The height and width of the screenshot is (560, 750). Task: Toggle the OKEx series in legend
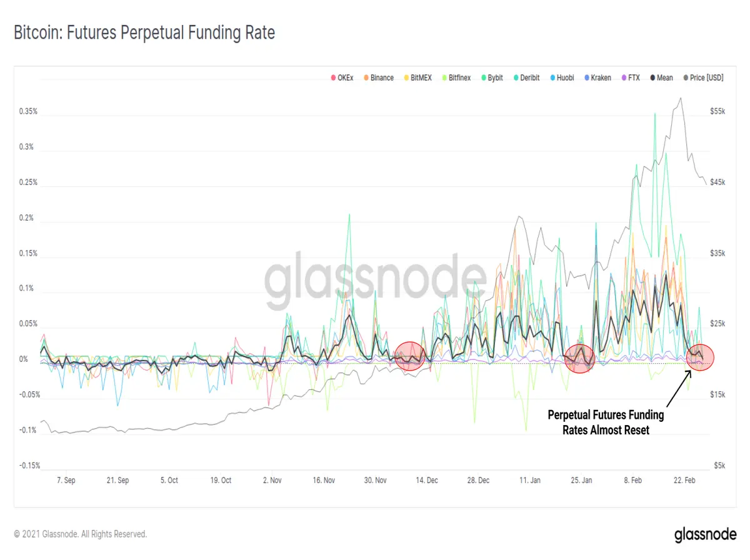342,78
